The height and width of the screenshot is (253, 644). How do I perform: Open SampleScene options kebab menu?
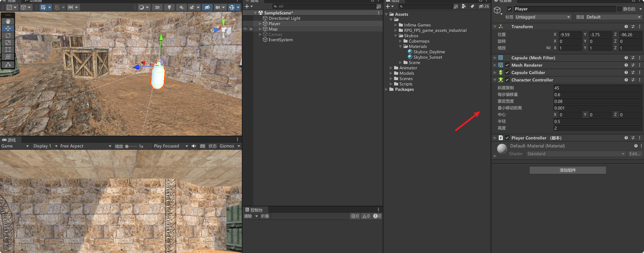tap(379, 13)
